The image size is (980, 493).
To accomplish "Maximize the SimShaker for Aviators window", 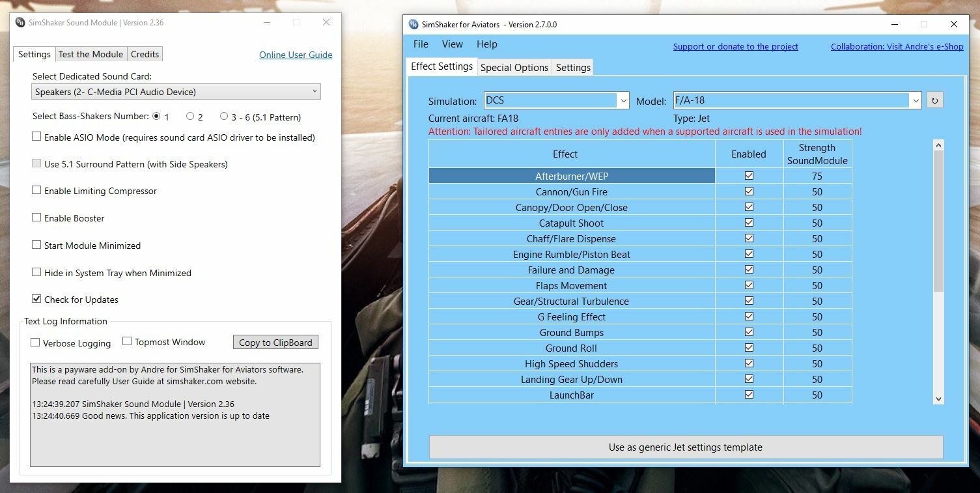I will pyautogui.click(x=923, y=24).
